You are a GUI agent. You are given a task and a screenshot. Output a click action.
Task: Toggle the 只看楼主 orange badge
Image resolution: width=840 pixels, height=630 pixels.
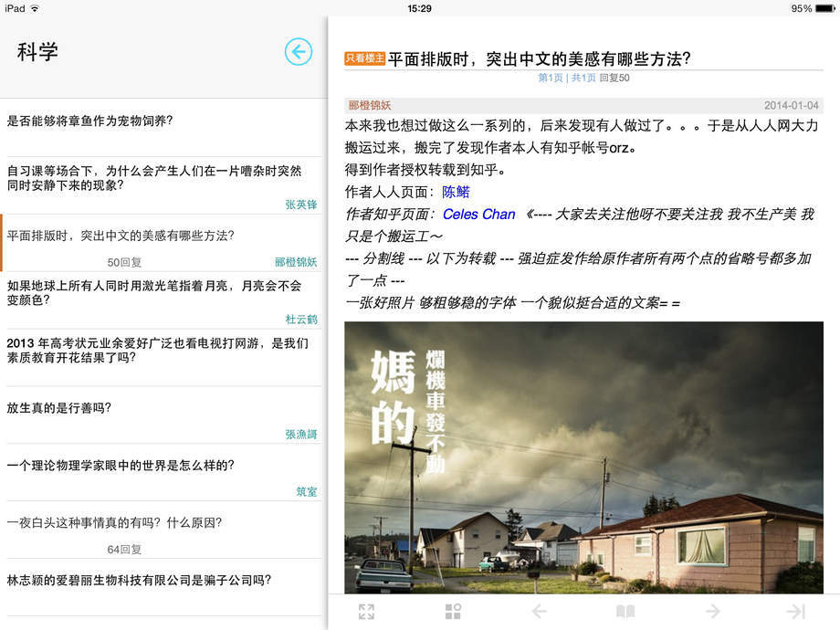tap(365, 58)
